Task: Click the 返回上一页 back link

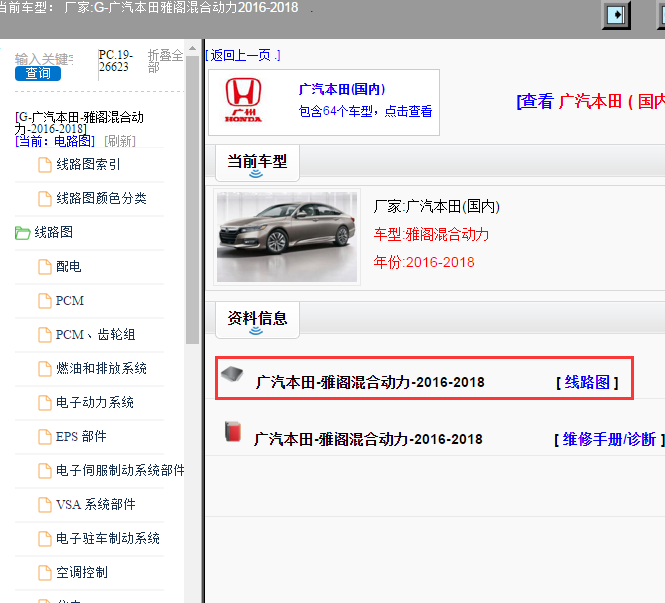Action: (x=243, y=55)
